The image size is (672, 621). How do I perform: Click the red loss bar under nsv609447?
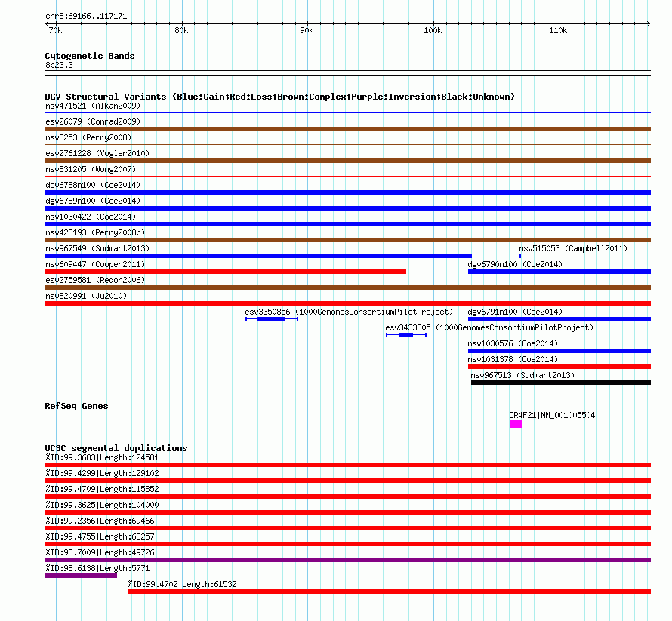pyautogui.click(x=226, y=272)
